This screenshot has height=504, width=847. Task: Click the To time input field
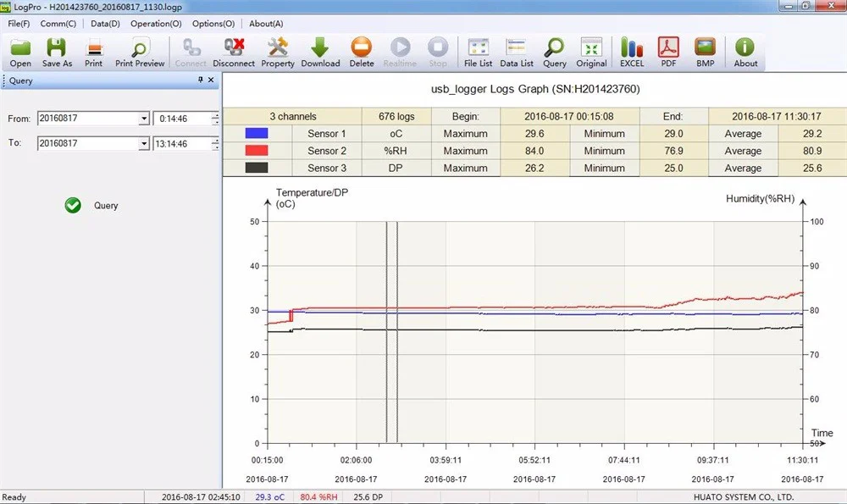pos(182,144)
